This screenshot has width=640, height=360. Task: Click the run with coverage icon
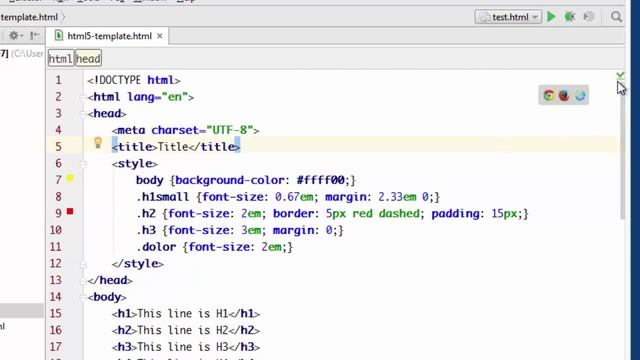pyautogui.click(x=589, y=17)
